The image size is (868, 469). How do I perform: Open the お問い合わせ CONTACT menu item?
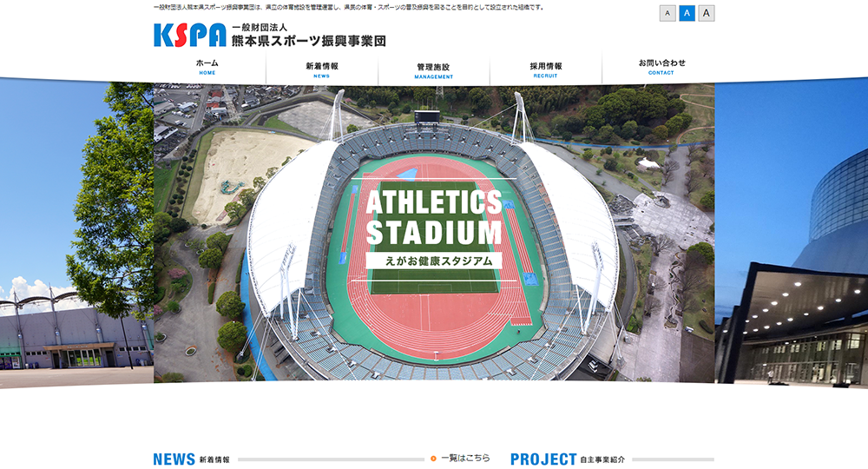click(661, 67)
